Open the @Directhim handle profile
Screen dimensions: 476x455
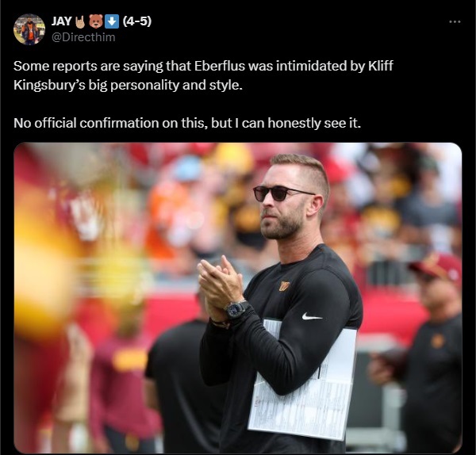click(83, 37)
